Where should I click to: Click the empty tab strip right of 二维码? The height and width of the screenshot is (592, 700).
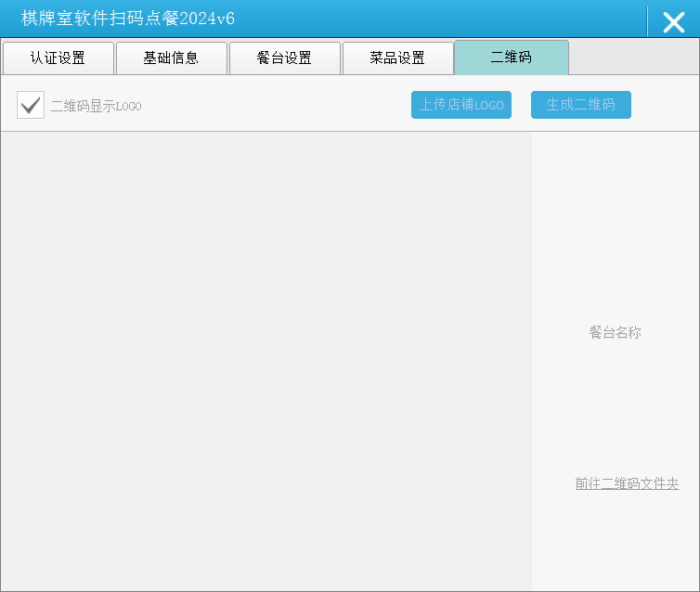tap(633, 58)
